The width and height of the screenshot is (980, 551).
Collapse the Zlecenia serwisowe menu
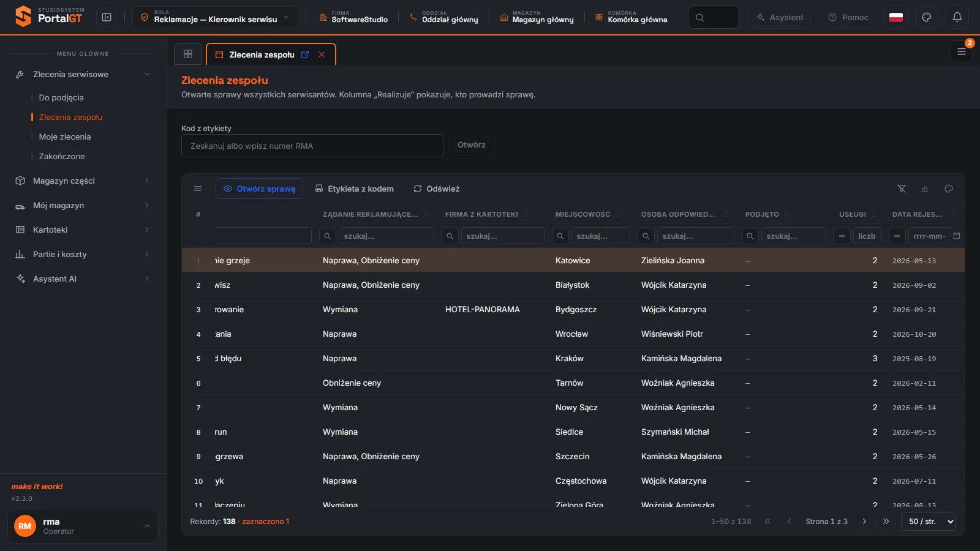pyautogui.click(x=83, y=74)
